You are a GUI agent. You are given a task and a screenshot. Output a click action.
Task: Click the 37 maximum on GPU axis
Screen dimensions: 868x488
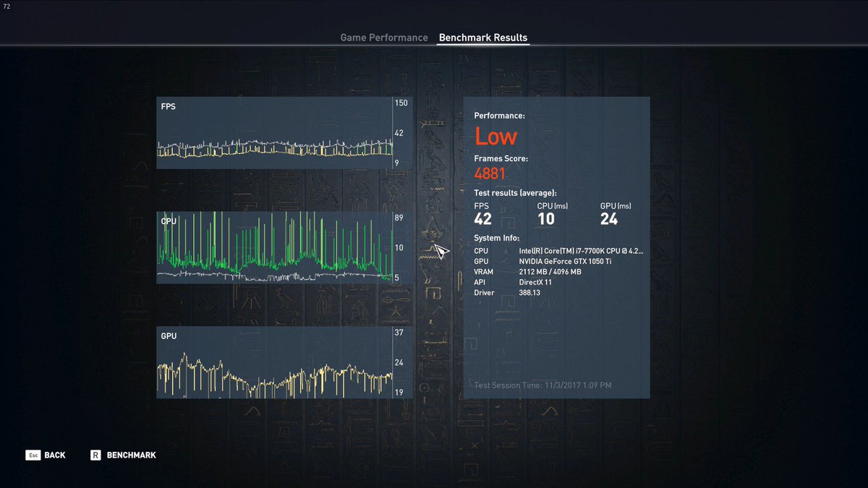coord(399,333)
